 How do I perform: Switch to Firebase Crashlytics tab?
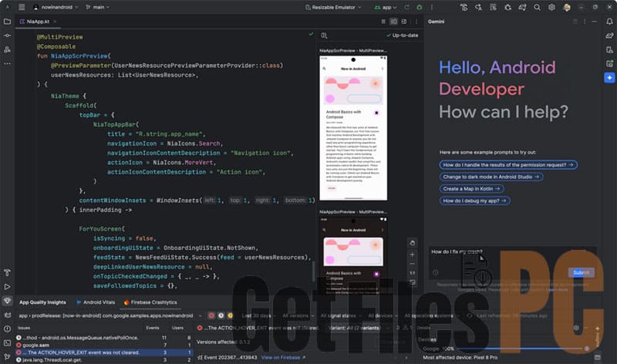tap(150, 302)
